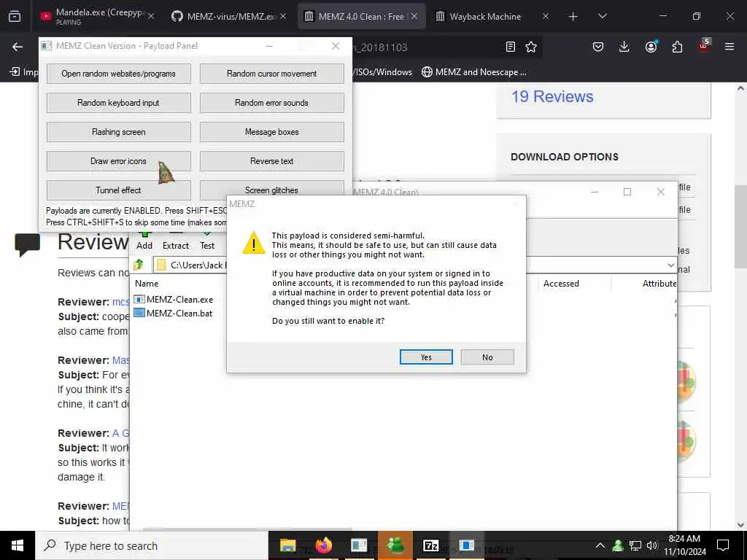747x560 pixels.
Task: Click the taskbar search box
Action: 152,545
